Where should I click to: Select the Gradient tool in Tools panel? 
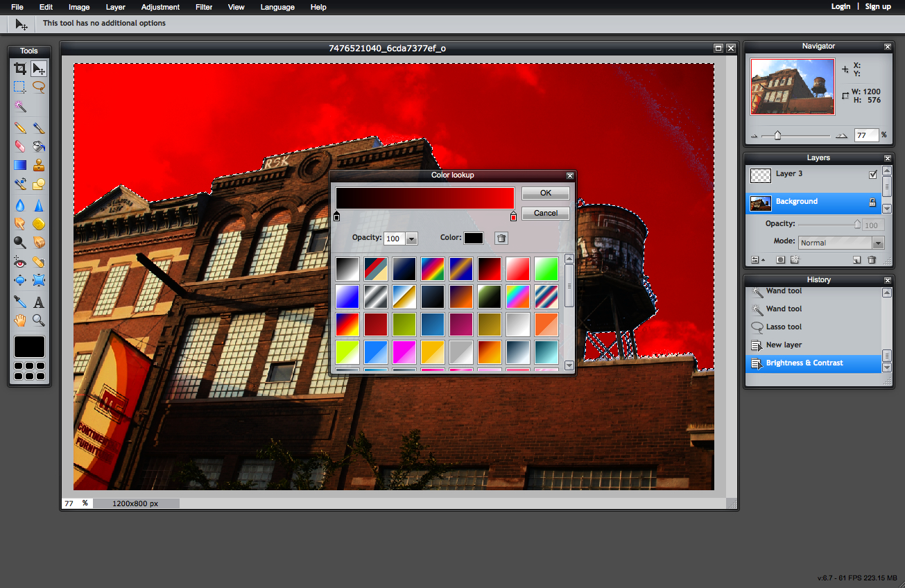(x=20, y=165)
